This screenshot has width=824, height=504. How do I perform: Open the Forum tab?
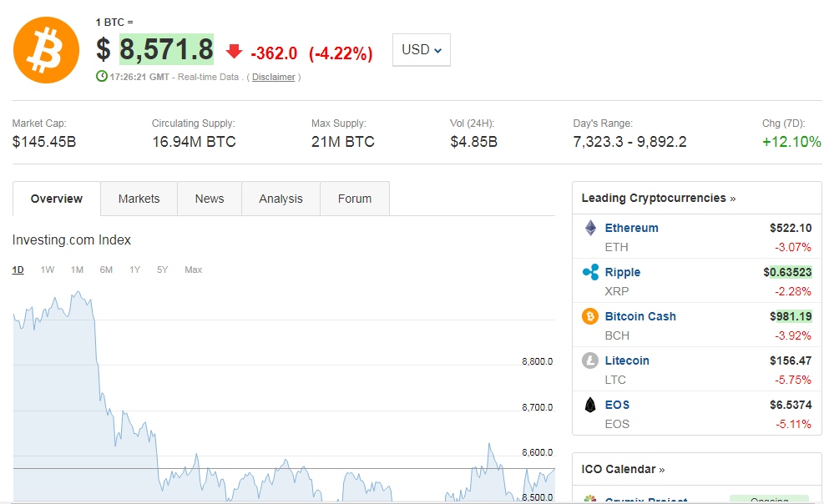355,199
